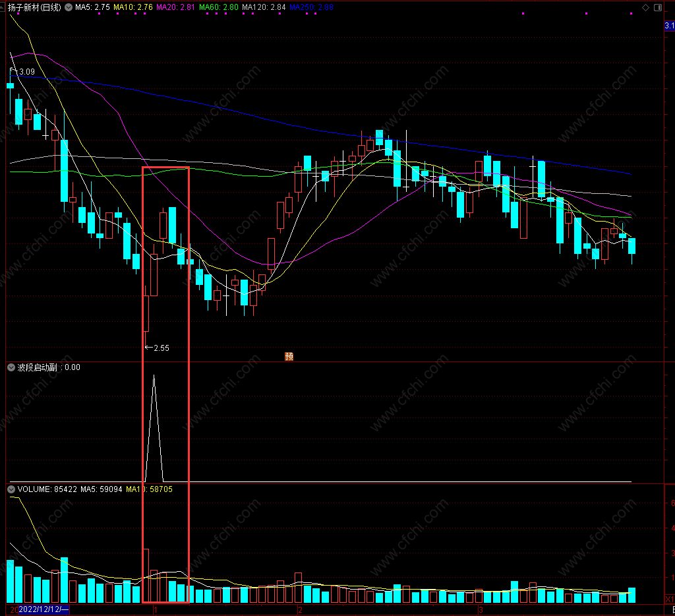
Task: Open the VOLUME indicator dropdown circle
Action: click(11, 489)
